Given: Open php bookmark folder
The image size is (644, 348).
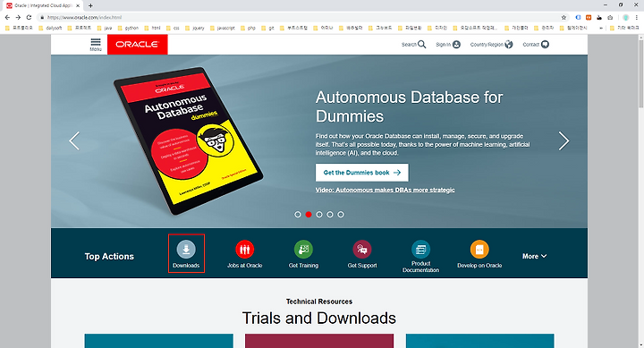Looking at the screenshot, I should [248, 28].
